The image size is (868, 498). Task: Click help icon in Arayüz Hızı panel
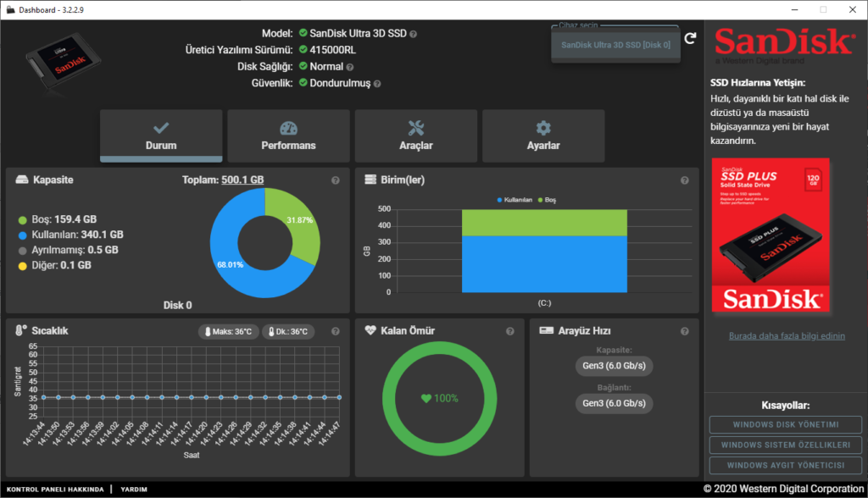point(685,331)
